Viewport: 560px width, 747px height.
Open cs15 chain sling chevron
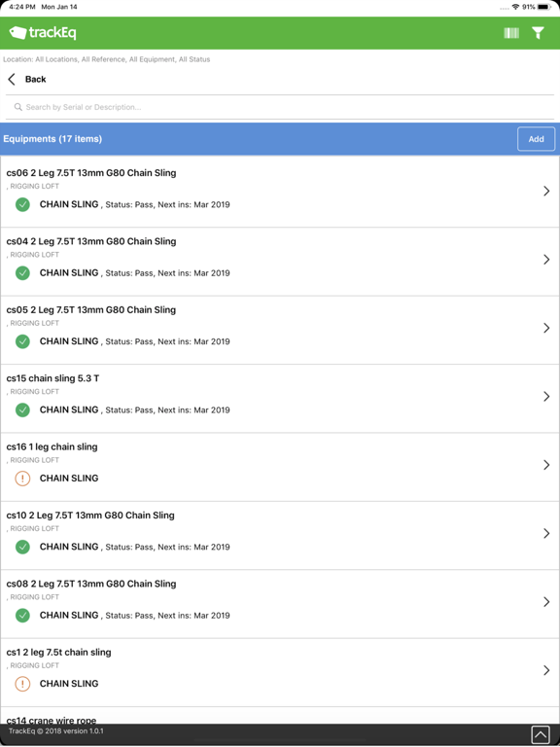[x=546, y=397]
